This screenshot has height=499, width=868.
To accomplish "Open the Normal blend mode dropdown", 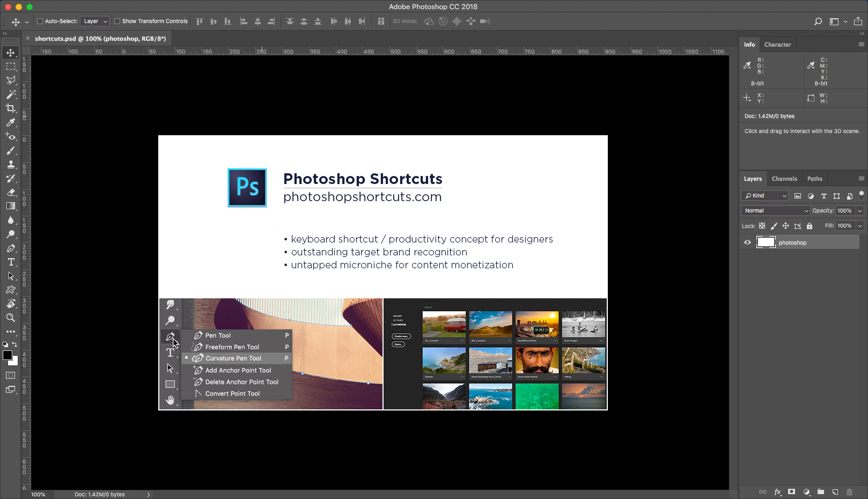I will click(x=775, y=210).
